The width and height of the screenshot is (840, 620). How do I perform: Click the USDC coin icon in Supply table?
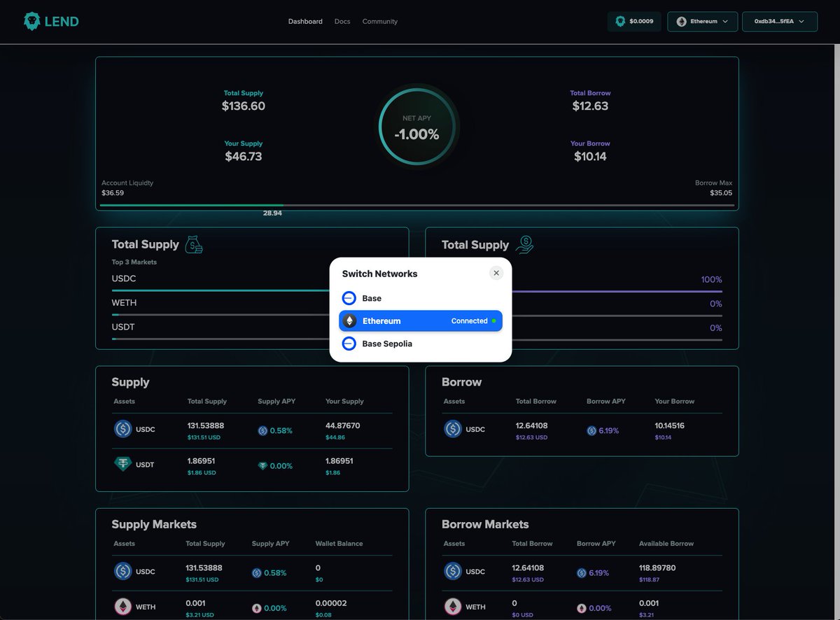[123, 429]
